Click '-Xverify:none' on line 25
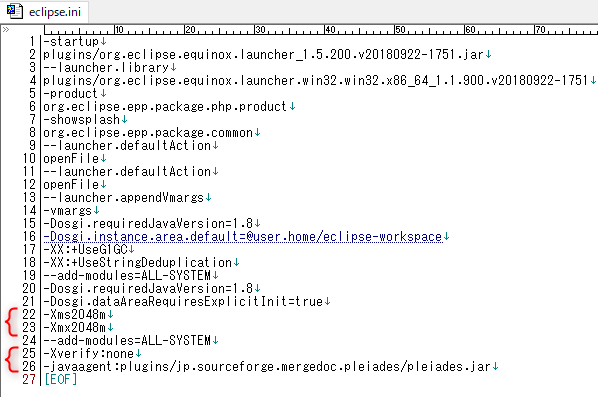Screen dimensions: 598x397 [x=88, y=353]
